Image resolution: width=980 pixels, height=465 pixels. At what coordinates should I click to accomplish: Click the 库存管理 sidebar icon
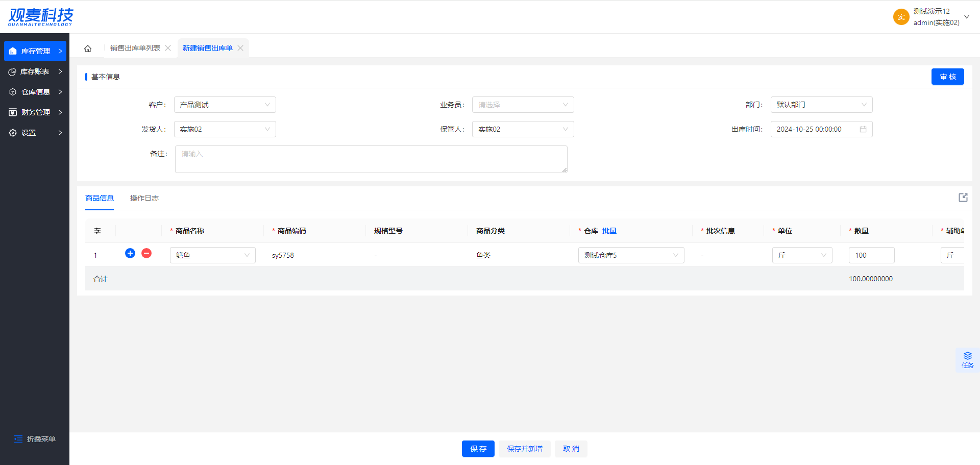pos(13,51)
